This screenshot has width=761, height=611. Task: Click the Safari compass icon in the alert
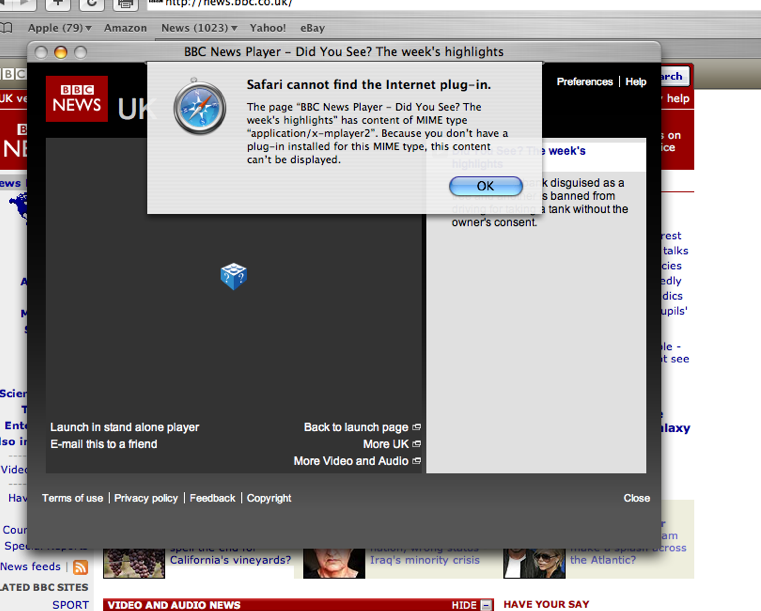(x=200, y=107)
